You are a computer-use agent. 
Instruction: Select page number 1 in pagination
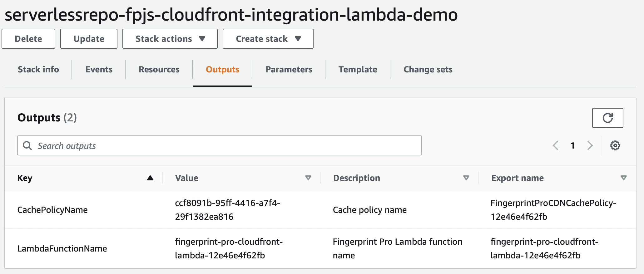572,145
